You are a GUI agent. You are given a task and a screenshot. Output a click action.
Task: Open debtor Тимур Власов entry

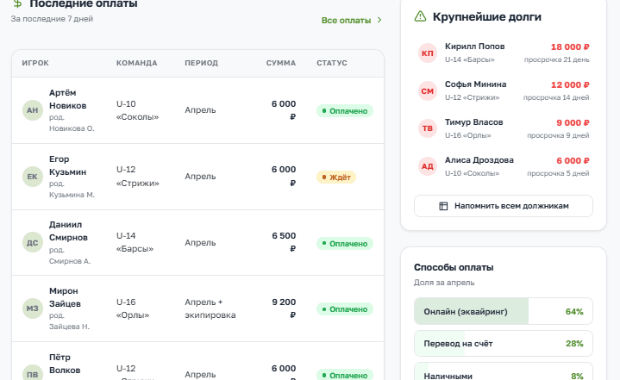pos(503,129)
